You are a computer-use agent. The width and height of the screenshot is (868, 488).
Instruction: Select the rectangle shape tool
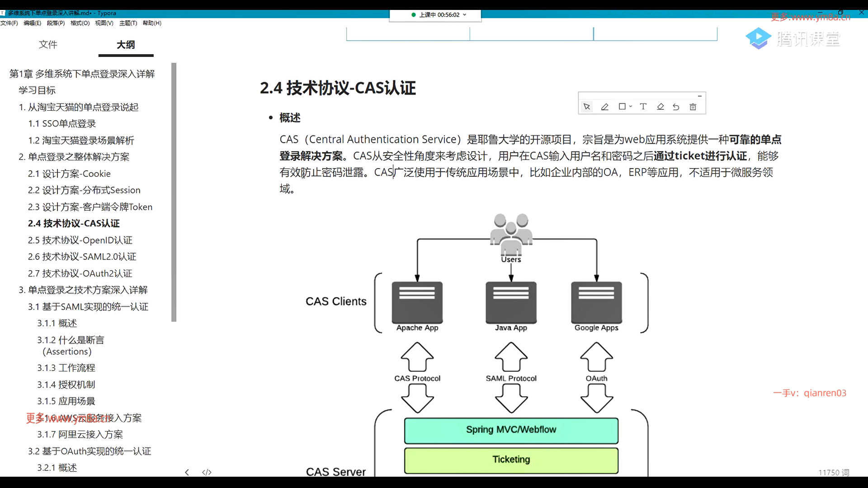pos(622,107)
